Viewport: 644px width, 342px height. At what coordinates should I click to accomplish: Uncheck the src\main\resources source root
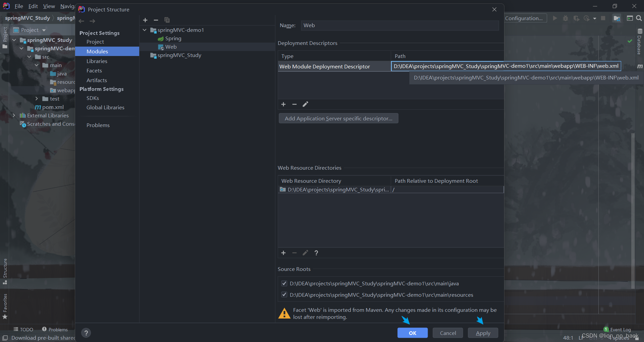pyautogui.click(x=284, y=295)
